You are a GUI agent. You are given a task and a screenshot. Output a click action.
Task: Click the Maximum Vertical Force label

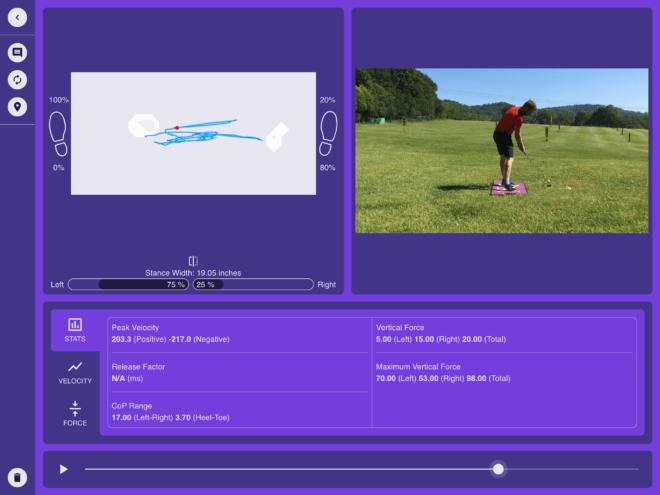point(418,367)
